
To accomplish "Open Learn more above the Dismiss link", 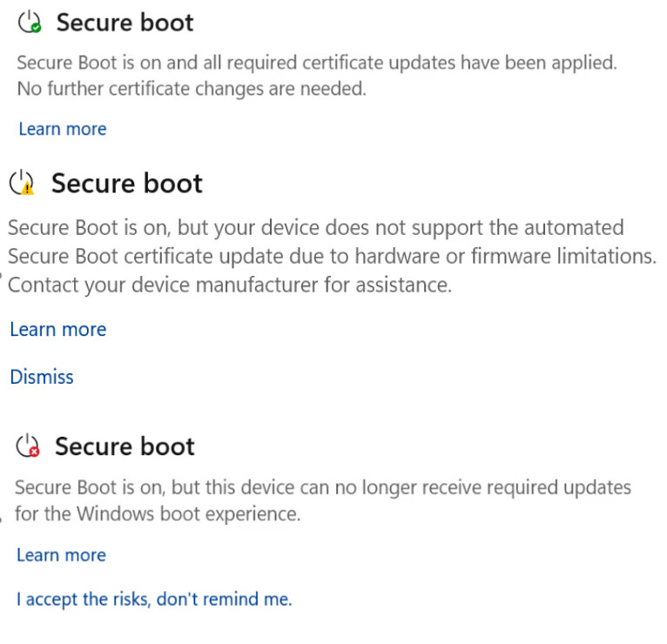I will pyautogui.click(x=57, y=329).
